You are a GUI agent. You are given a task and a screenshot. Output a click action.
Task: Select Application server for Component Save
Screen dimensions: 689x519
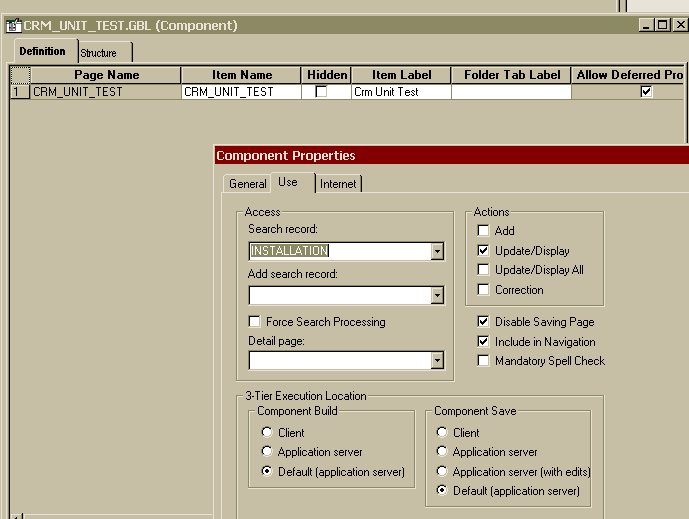pos(442,451)
